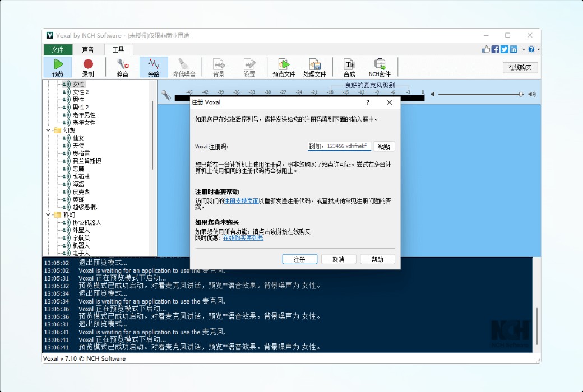This screenshot has width=583, height=392.
Task: Collapse the 科幻 folder in the tree
Action: tap(48, 214)
